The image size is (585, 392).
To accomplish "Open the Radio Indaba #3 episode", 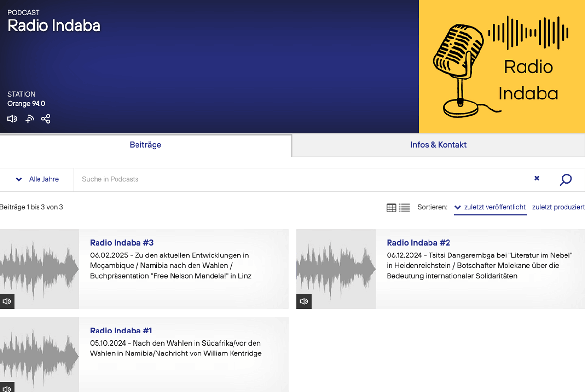I will coord(120,242).
